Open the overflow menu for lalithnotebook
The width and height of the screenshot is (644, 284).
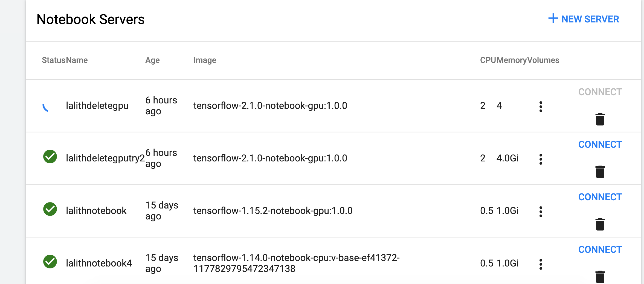(x=541, y=211)
